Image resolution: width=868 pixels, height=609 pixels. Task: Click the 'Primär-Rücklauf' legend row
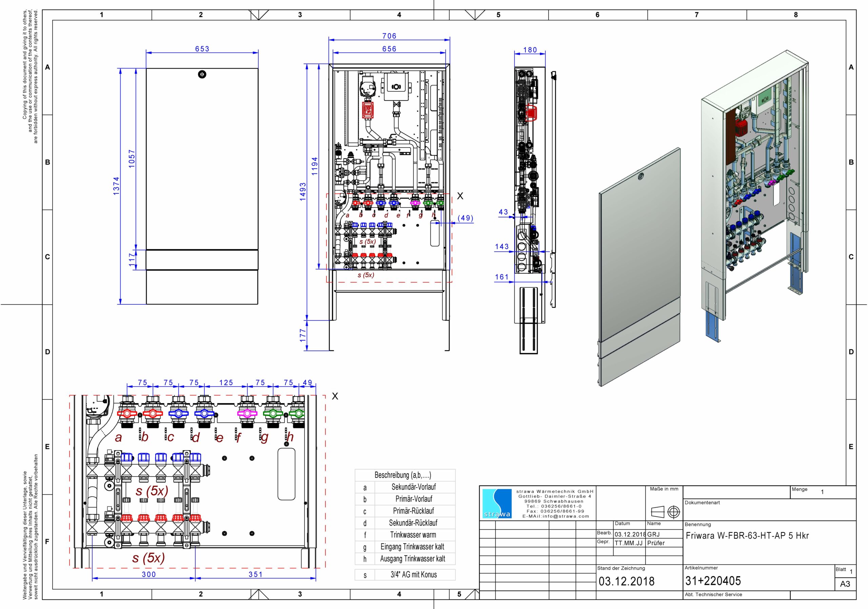[405, 511]
